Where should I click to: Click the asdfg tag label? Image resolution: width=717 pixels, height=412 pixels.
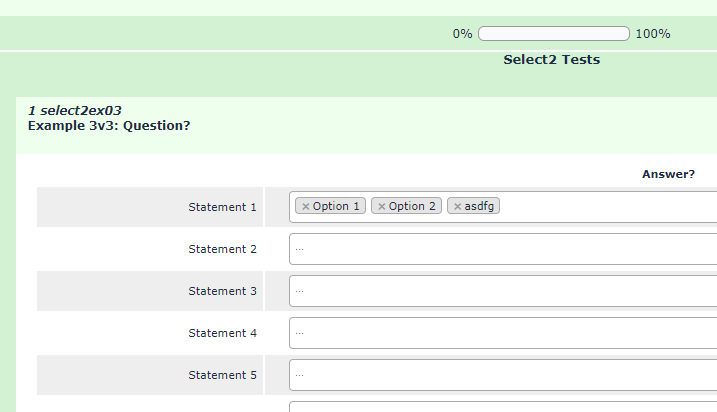coord(481,207)
